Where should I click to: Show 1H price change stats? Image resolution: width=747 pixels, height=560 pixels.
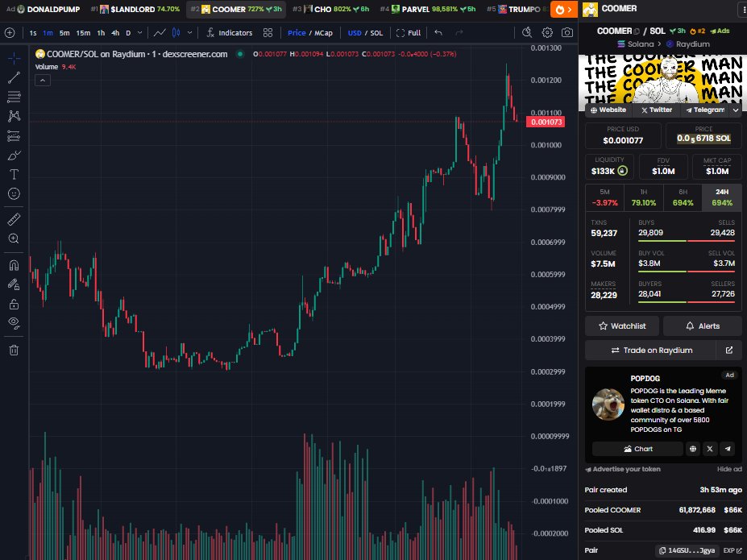click(644, 197)
